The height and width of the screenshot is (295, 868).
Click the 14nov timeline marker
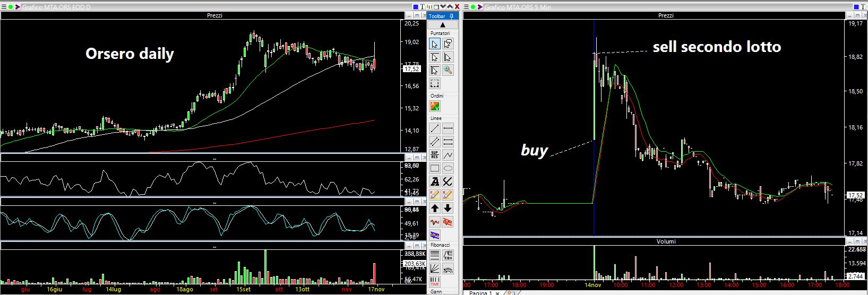(592, 285)
